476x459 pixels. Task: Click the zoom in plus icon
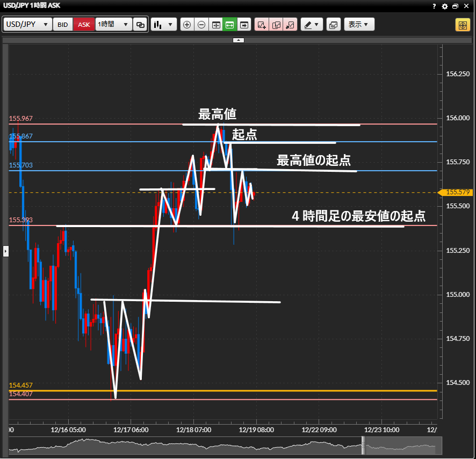pos(187,25)
